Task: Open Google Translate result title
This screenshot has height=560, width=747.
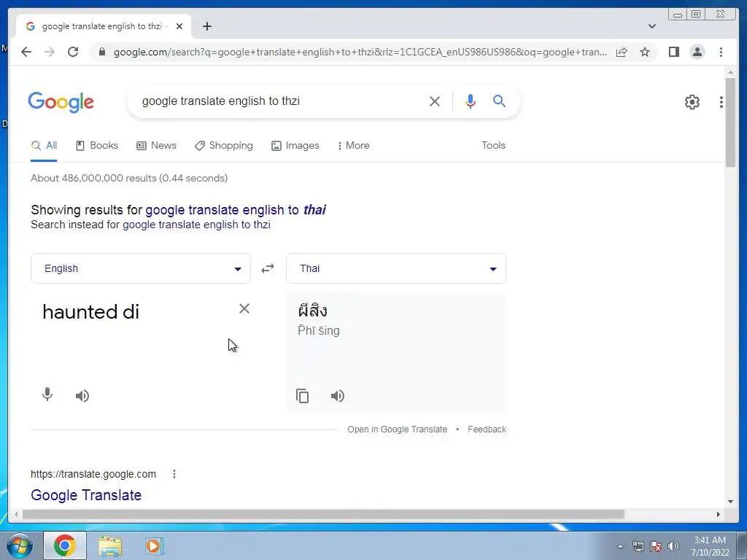Action: [x=86, y=495]
